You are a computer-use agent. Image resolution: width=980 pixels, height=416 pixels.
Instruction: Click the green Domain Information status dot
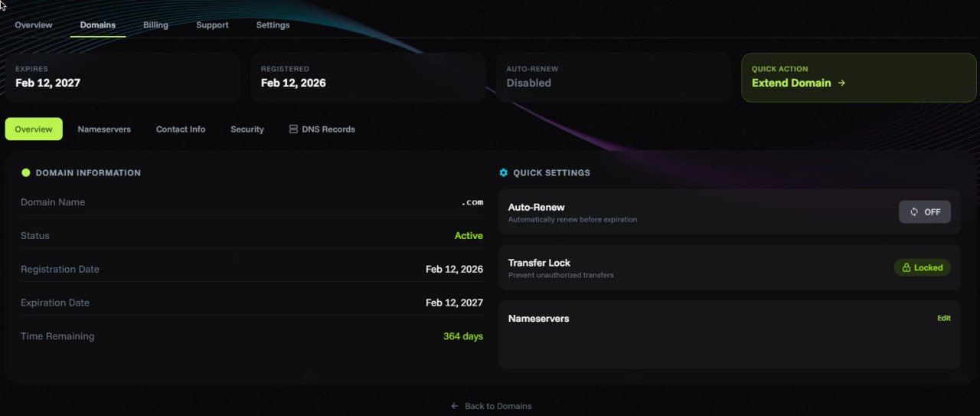(x=25, y=172)
